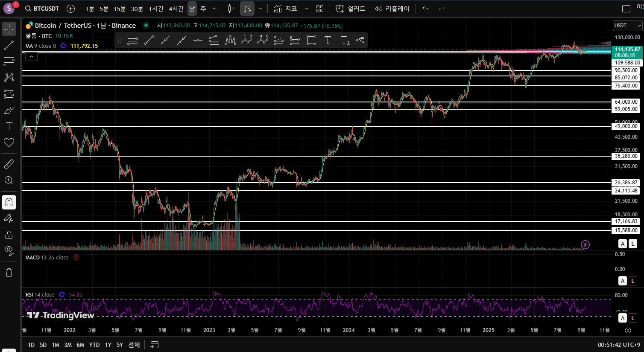Click the BTCUSDT symbol search field
The height and width of the screenshot is (352, 644).
42,9
